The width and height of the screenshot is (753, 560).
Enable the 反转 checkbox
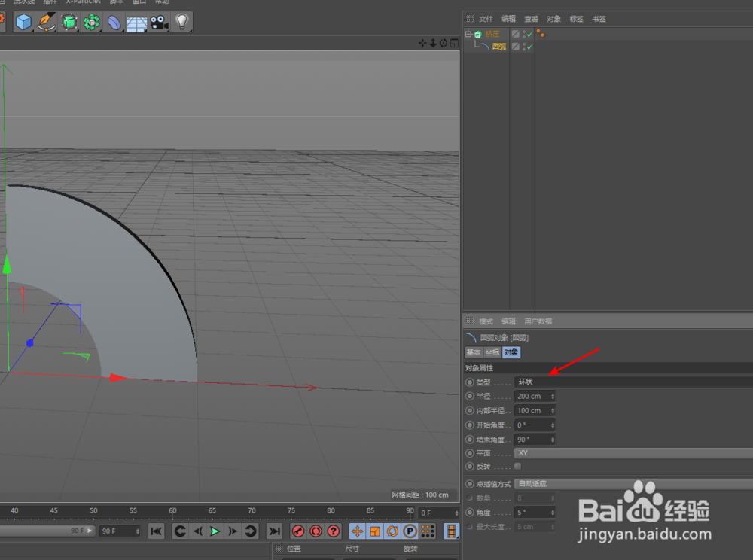[518, 466]
